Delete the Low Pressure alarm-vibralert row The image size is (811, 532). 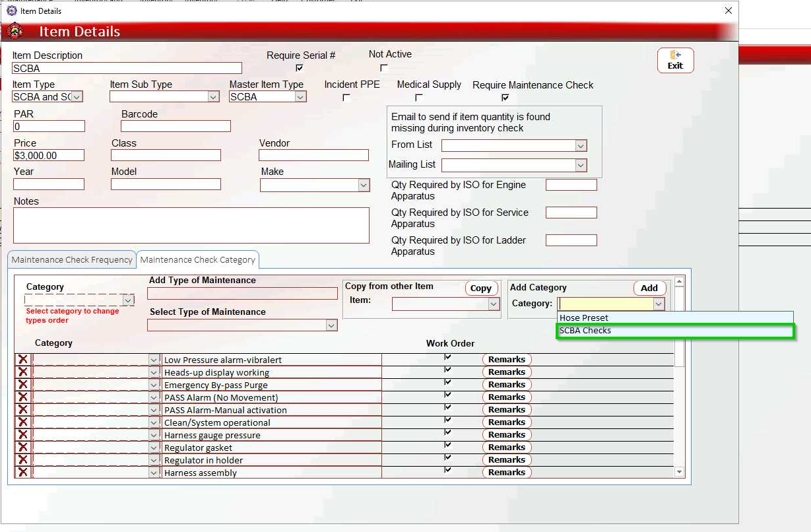23,360
